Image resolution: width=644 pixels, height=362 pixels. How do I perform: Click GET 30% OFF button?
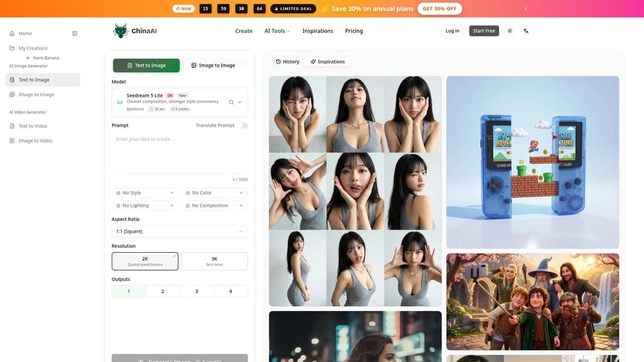[440, 9]
